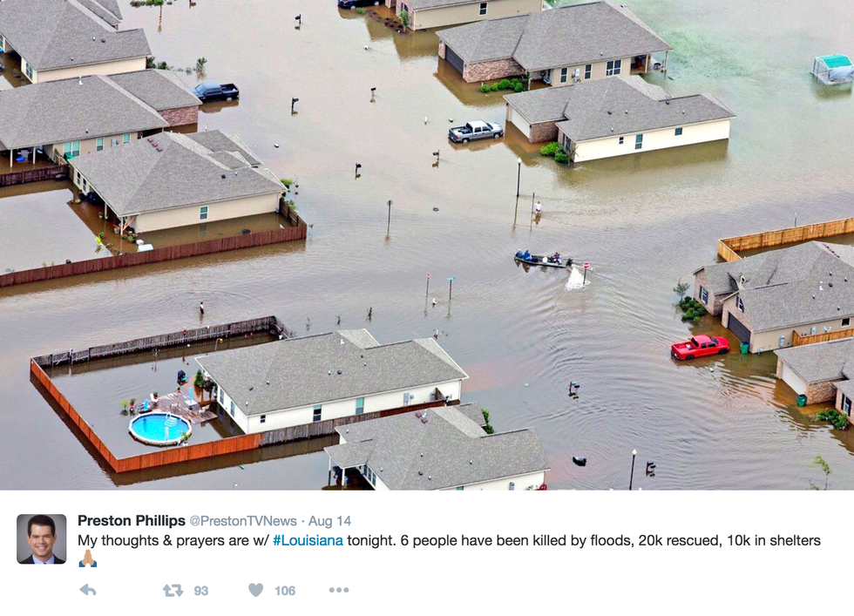The image size is (854, 616).
Task: Select the tweet text about flood victims
Action: tap(449, 540)
